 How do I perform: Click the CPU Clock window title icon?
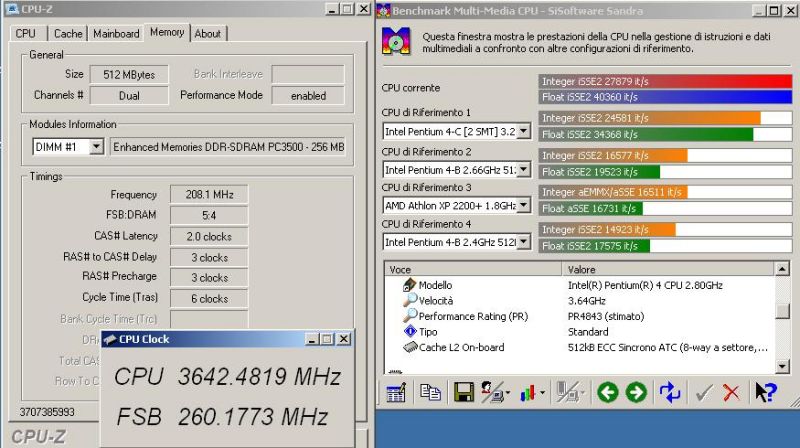(110, 339)
